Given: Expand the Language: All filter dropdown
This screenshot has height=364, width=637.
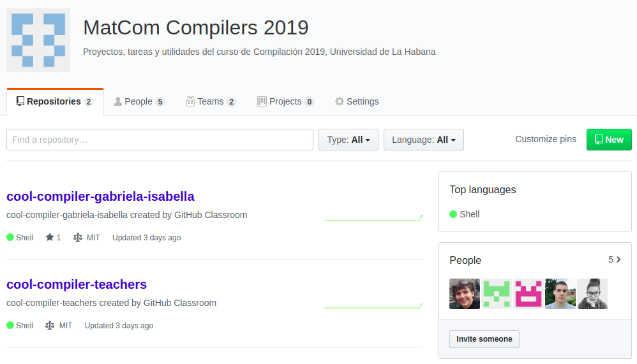Looking at the screenshot, I should tap(424, 140).
